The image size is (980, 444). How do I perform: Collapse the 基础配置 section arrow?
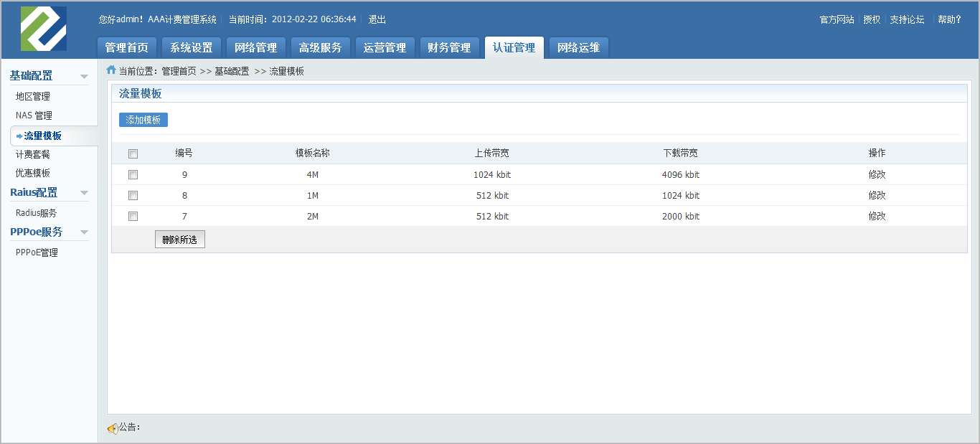tap(84, 76)
